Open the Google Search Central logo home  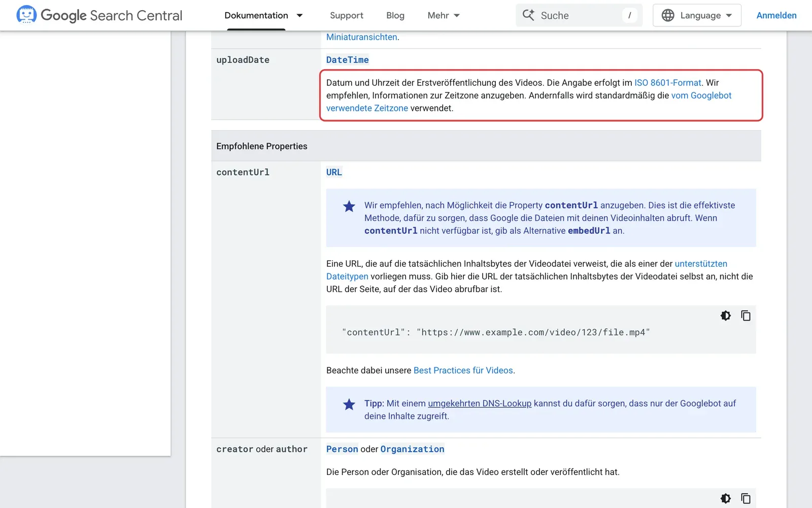(99, 15)
